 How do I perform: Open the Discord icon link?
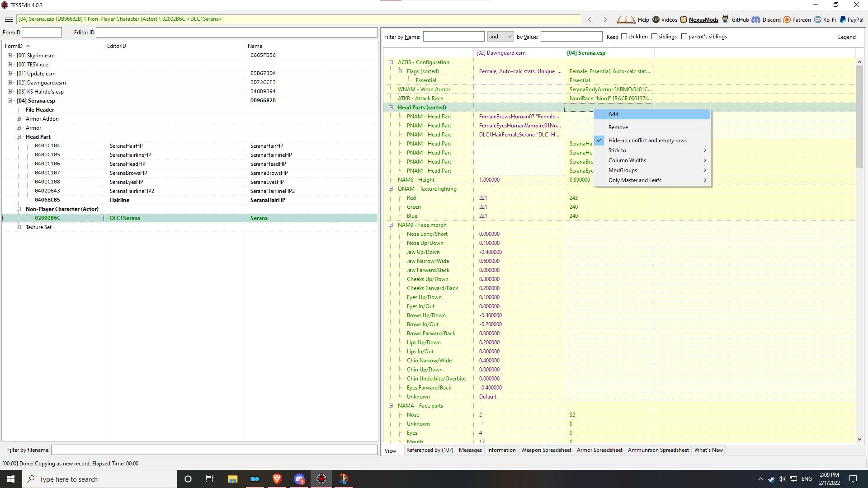tap(756, 19)
